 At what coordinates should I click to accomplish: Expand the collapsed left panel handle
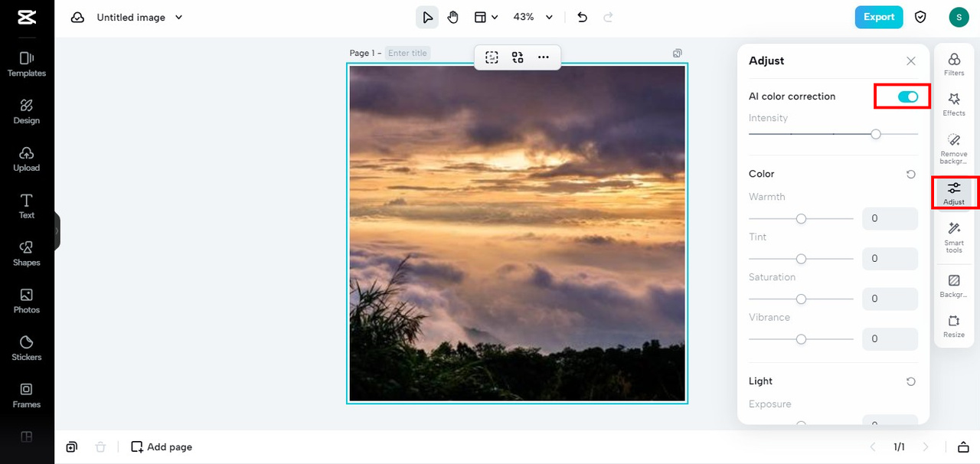(57, 230)
